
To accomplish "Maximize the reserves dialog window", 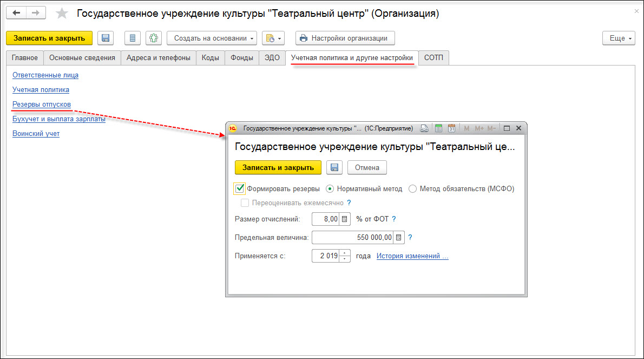I will 507,128.
